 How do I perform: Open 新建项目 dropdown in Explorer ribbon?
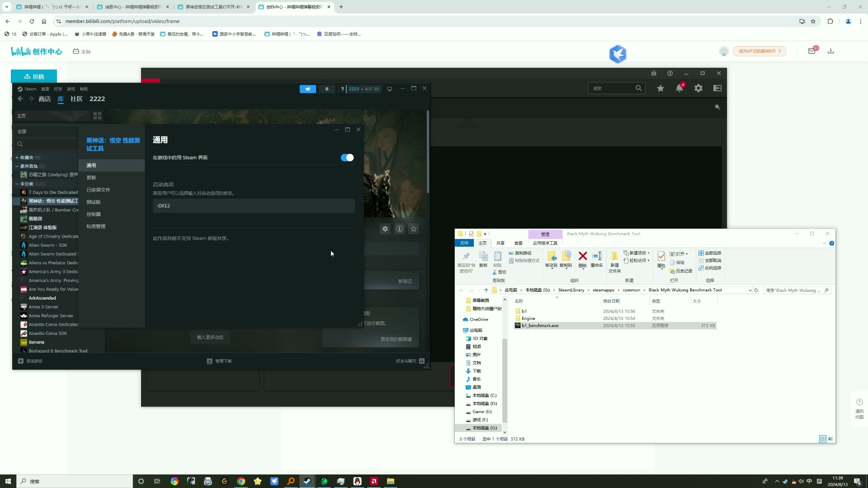point(637,253)
